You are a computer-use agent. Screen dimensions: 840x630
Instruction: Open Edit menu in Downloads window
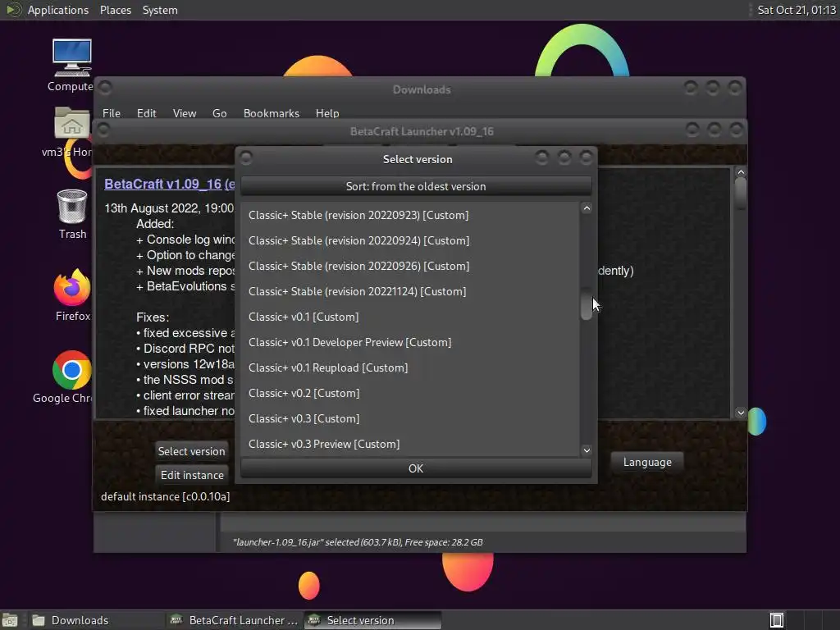click(146, 113)
